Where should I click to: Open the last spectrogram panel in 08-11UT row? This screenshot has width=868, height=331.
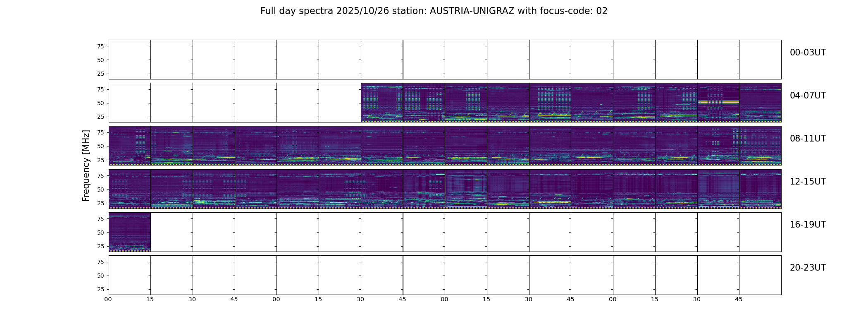760,146
